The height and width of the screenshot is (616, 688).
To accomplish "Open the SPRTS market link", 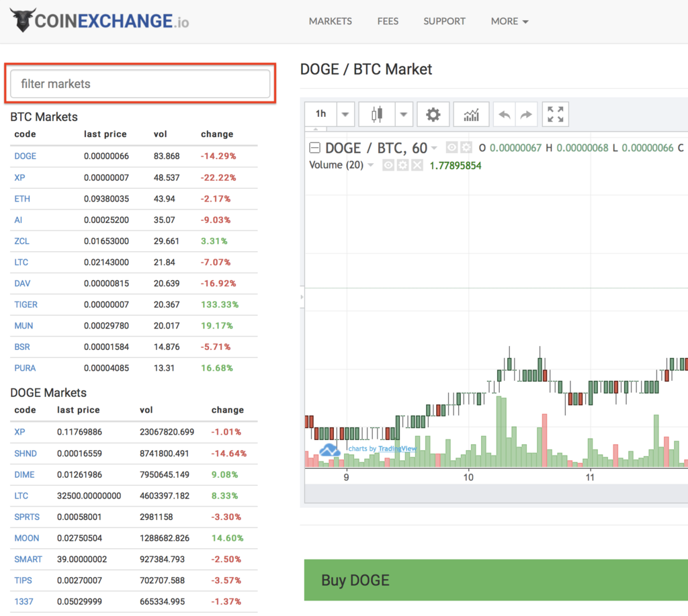I will 27,517.
